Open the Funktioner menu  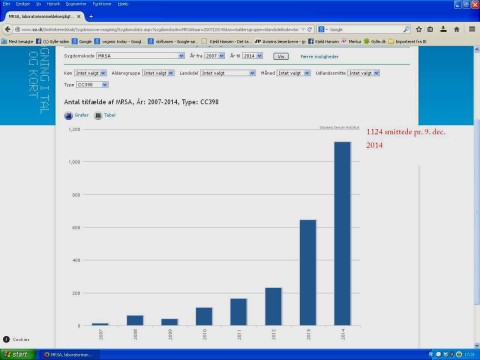102,4
